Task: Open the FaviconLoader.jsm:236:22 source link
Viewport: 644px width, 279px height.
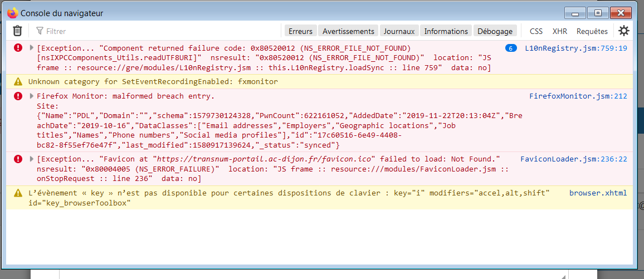Action: 573,159
